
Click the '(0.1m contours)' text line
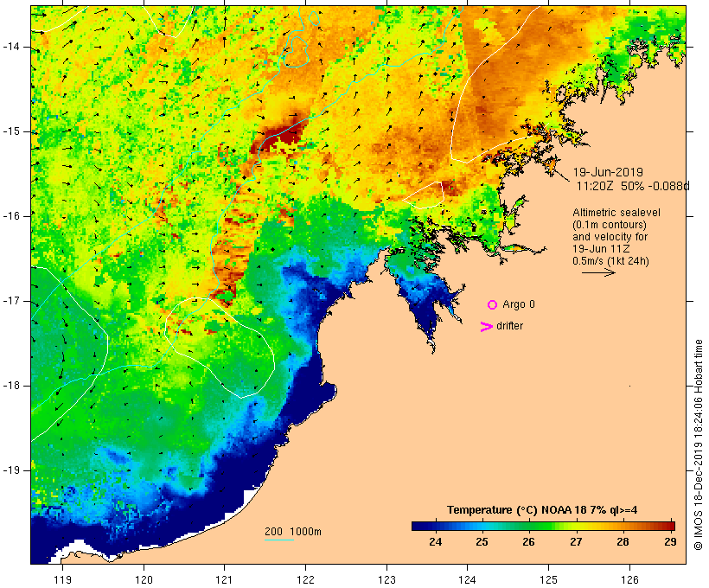[609, 225]
